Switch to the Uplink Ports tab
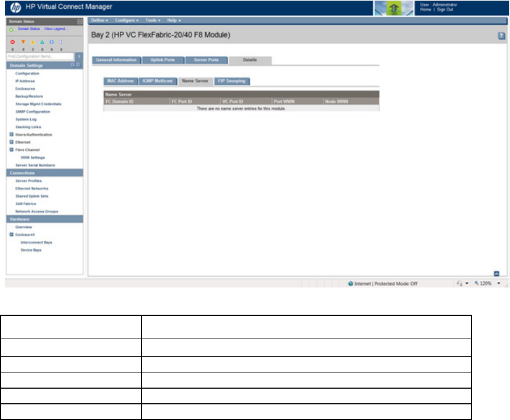The width and height of the screenshot is (510, 420). click(163, 60)
